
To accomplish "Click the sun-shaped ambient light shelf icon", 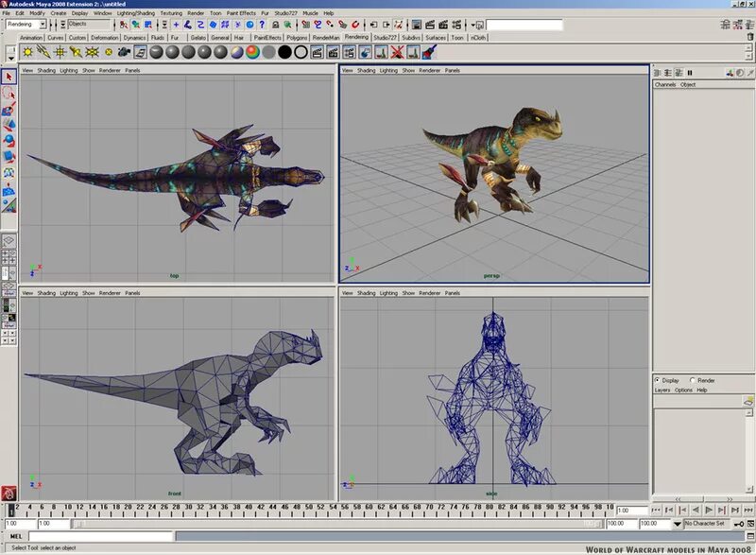I will [28, 52].
